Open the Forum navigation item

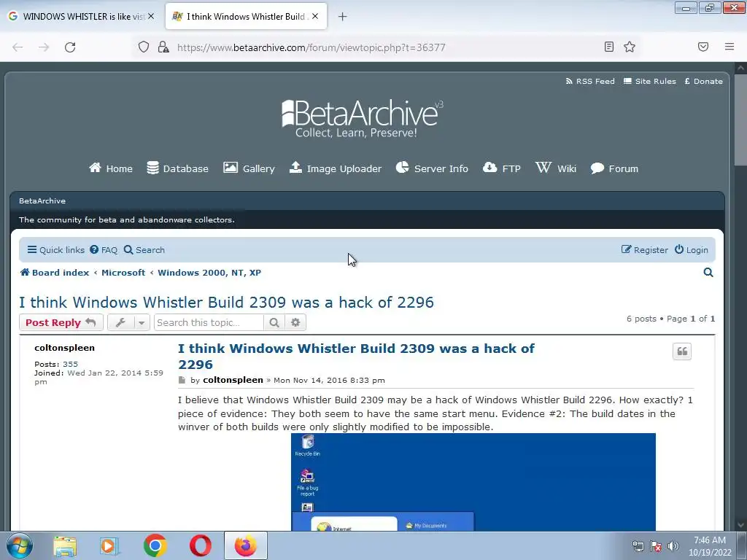click(614, 168)
